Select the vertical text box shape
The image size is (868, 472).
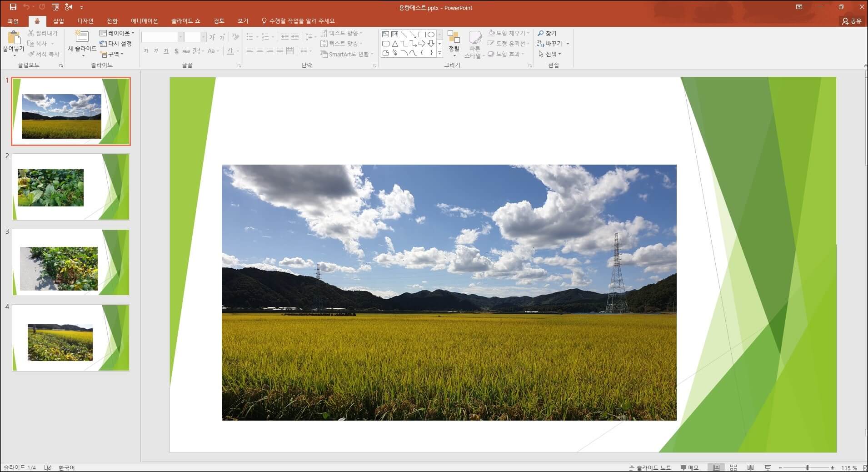coord(394,34)
